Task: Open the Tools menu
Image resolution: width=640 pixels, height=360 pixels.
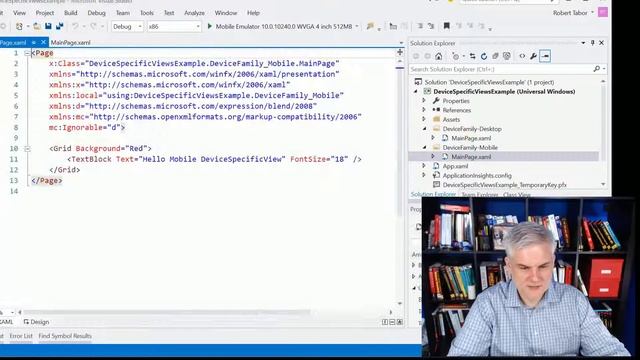Action: (x=147, y=13)
